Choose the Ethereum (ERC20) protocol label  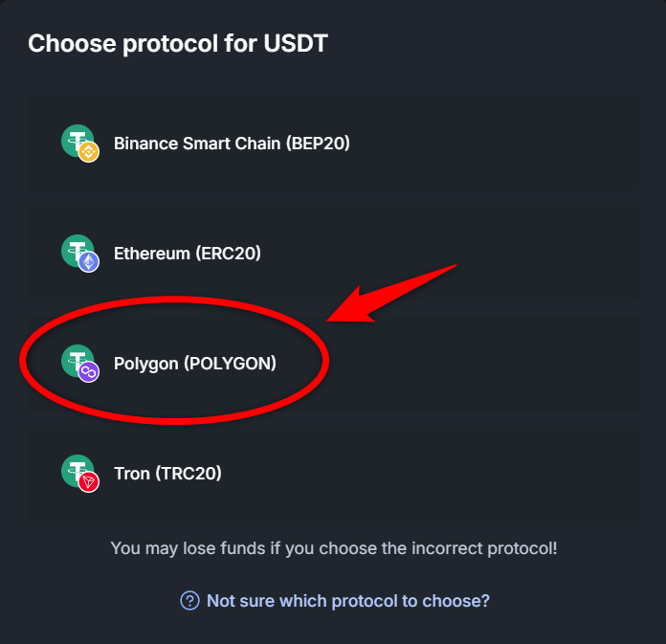(x=188, y=254)
